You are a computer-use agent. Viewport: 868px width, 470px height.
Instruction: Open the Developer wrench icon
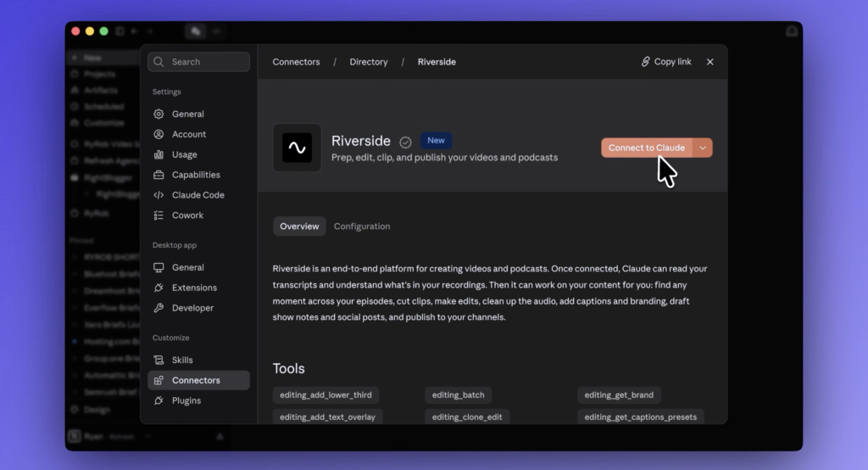point(159,308)
